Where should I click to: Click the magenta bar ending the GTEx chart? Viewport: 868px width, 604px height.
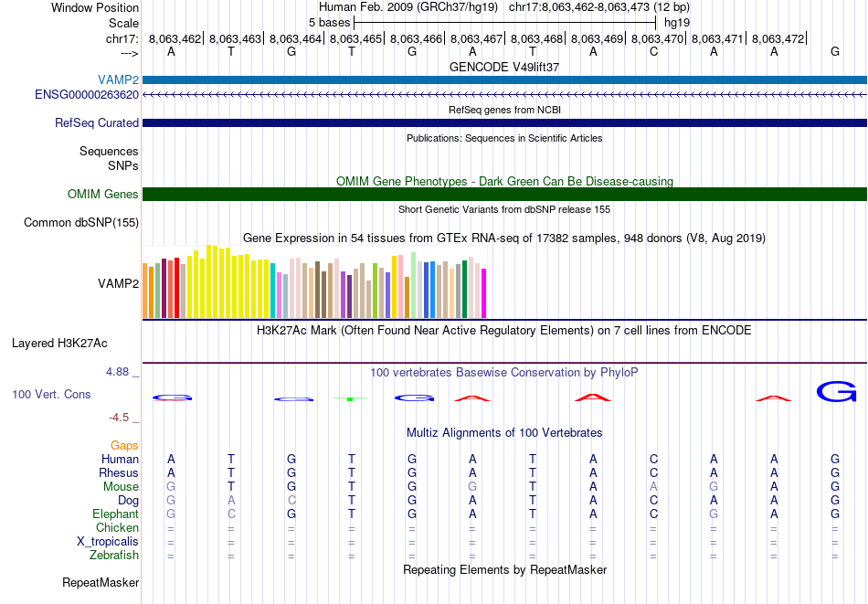484,293
